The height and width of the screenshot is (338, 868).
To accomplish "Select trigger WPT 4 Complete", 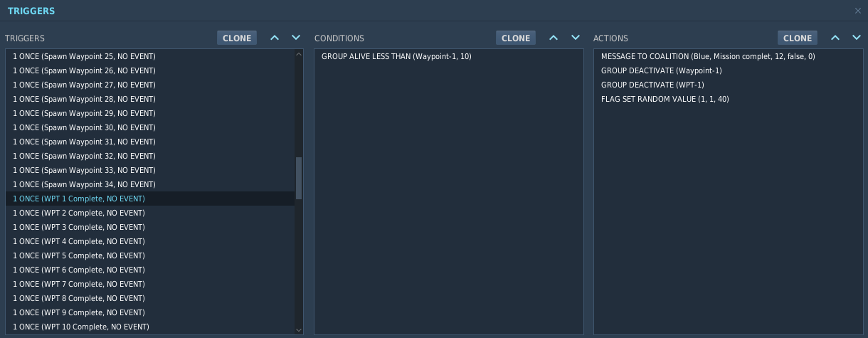I will 150,241.
